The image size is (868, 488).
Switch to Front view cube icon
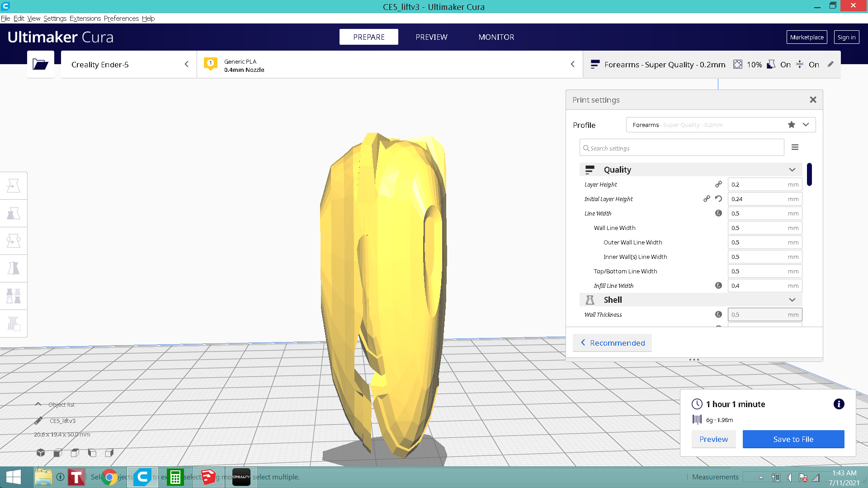tap(58, 452)
